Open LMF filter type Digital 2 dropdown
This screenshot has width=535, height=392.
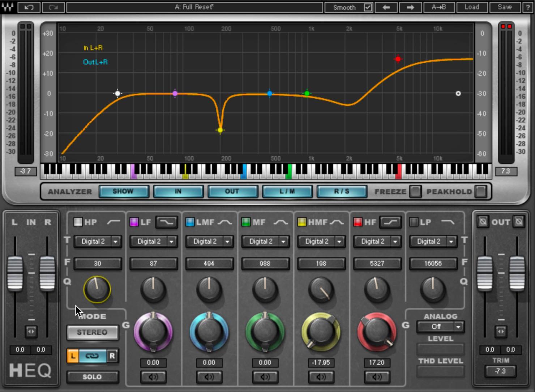point(210,242)
